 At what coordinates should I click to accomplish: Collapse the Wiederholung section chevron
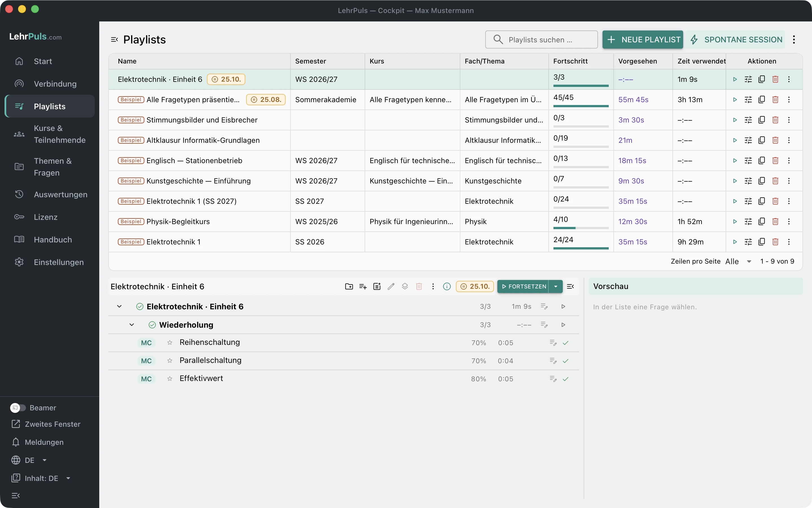(x=132, y=325)
